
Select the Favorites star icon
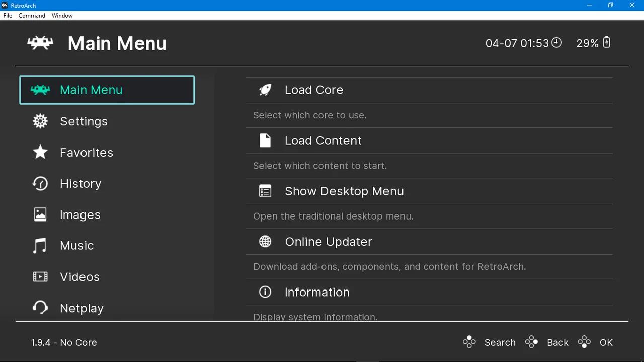pyautogui.click(x=40, y=152)
